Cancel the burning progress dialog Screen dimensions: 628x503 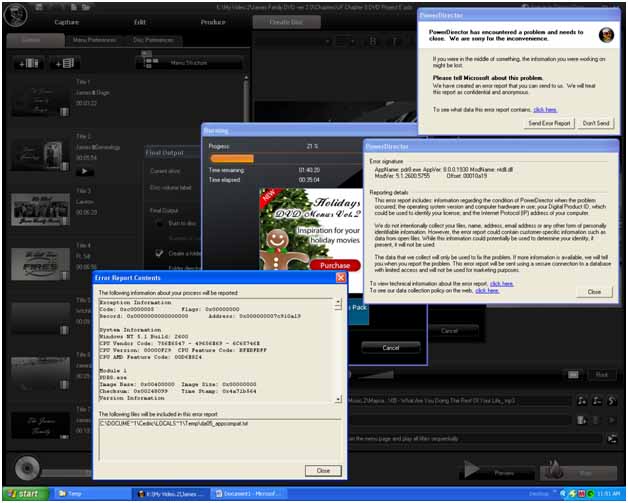390,348
